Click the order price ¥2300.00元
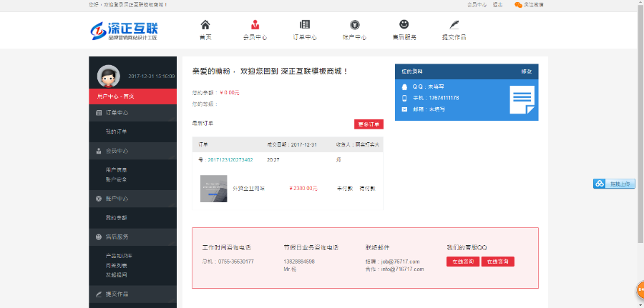 [x=303, y=189]
